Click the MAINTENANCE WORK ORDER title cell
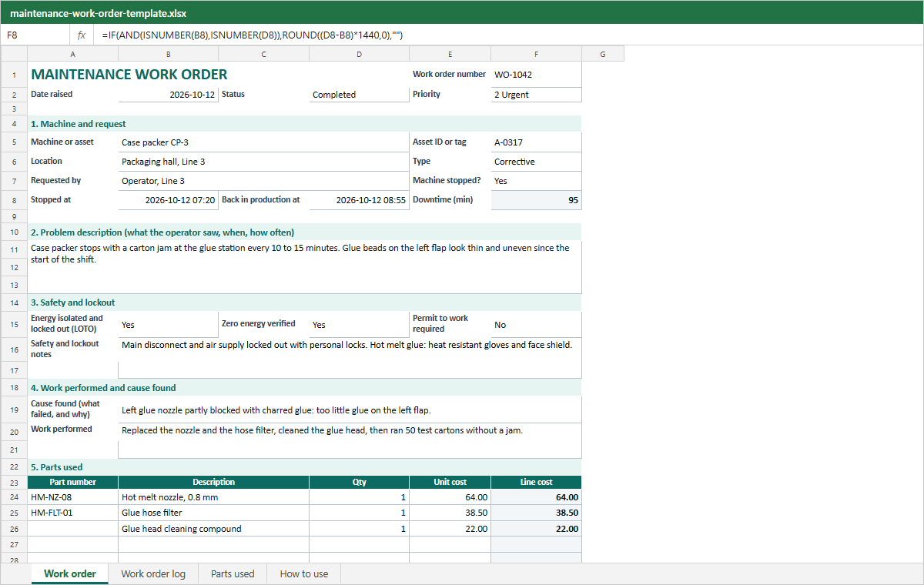Viewport: 924px width, 585px height. click(129, 75)
